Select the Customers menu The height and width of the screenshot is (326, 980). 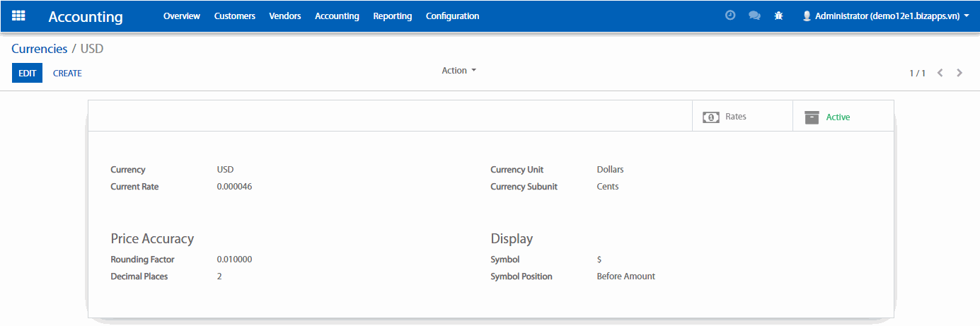[234, 16]
